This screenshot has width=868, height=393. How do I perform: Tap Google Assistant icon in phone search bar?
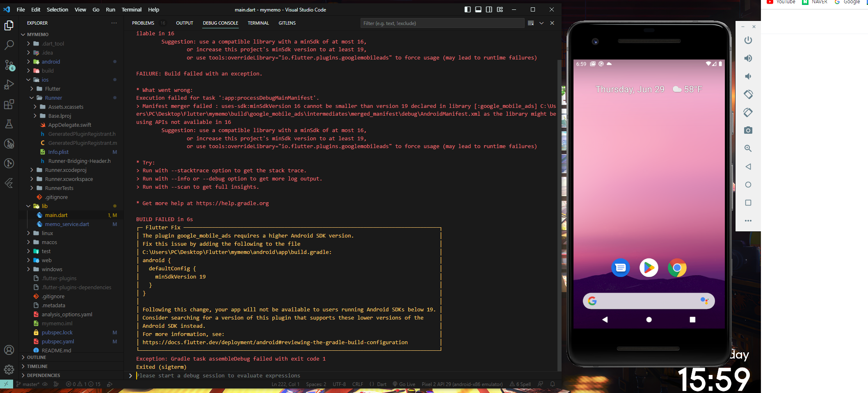pyautogui.click(x=704, y=301)
